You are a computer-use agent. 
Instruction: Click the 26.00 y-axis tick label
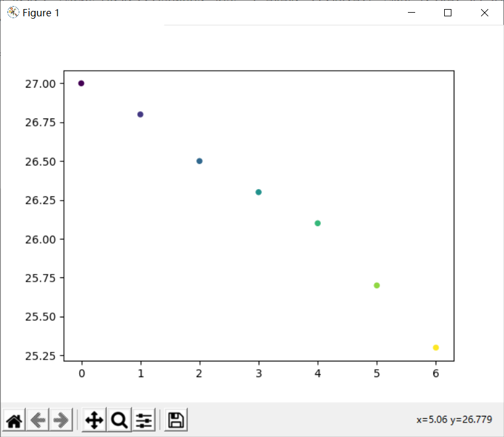(40, 239)
